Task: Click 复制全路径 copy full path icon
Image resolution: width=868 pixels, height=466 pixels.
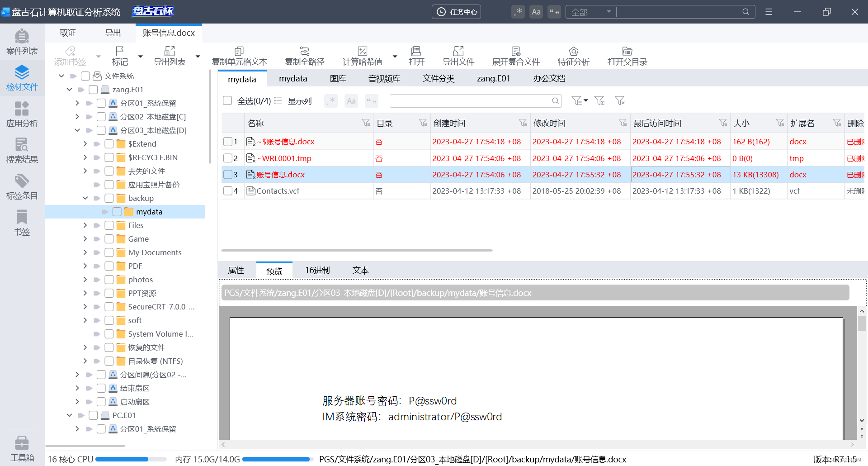Action: [x=305, y=56]
